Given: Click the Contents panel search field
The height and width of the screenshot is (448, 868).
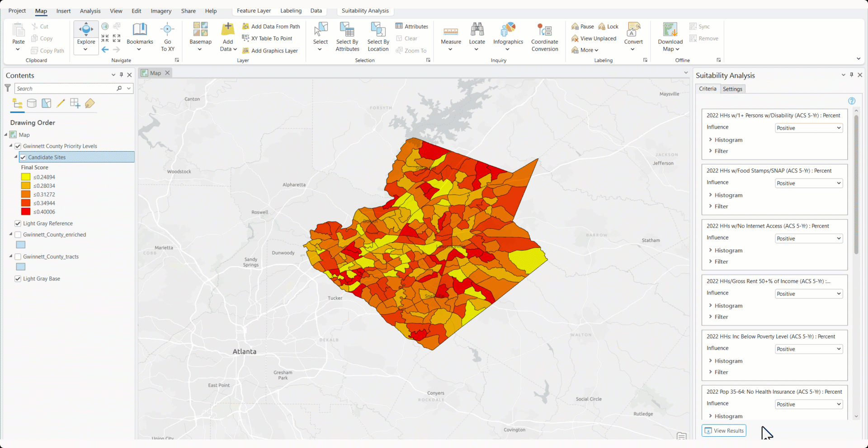Looking at the screenshot, I should (x=68, y=88).
